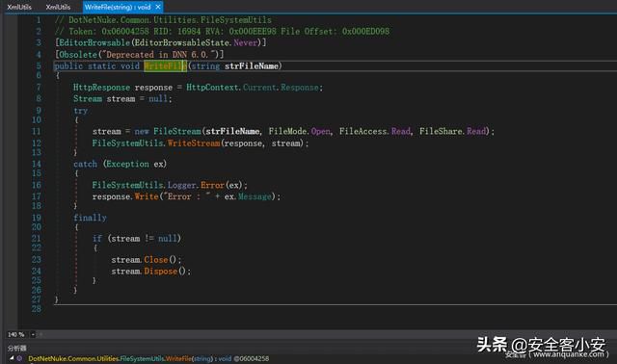Select the WriteFile(string) : void tab

(x=118, y=7)
